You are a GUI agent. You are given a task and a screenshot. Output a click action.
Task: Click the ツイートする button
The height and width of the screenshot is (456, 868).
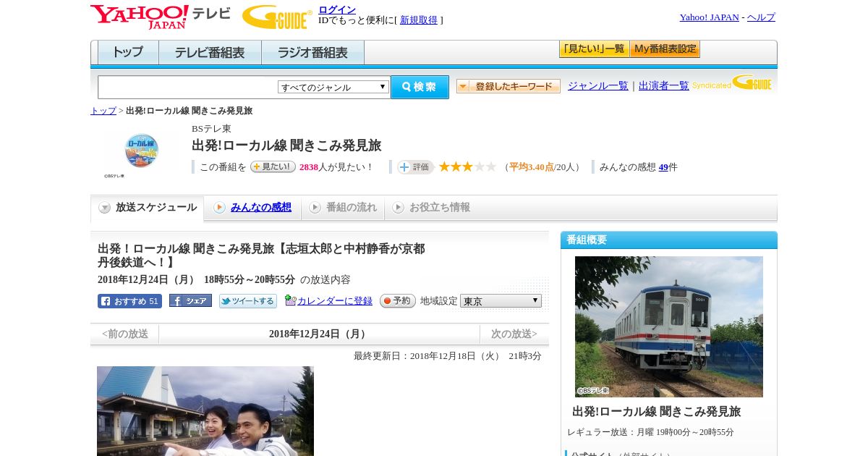click(x=248, y=301)
